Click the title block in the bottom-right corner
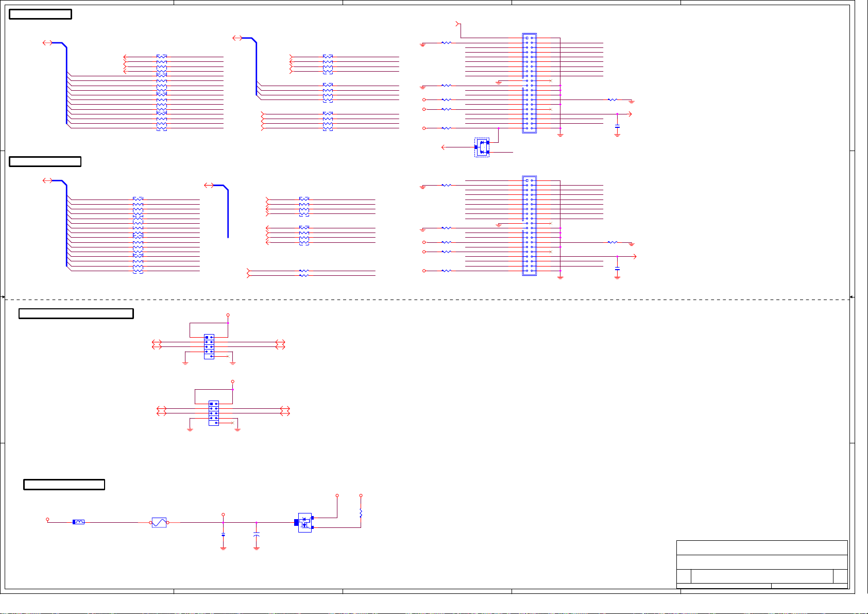Screen dimensions: 868x614 [761, 564]
